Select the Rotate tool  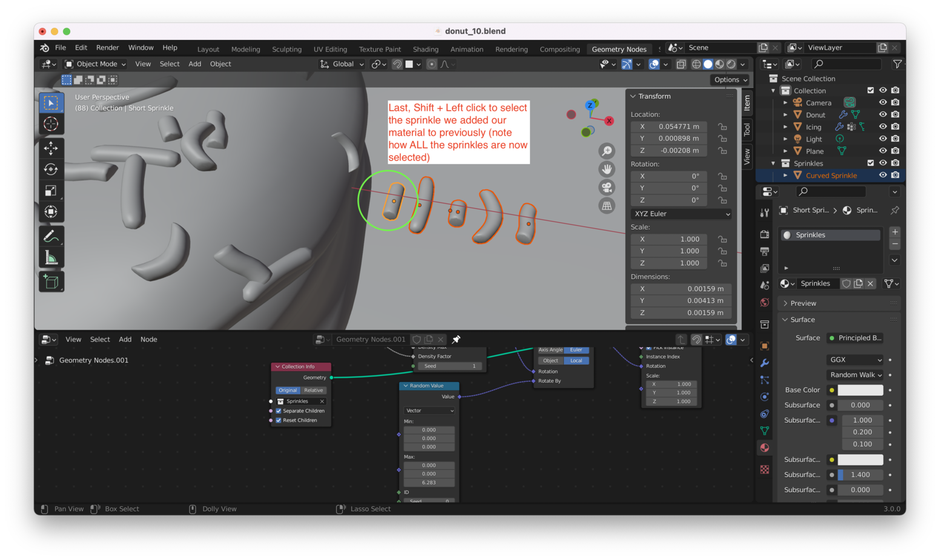coord(51,170)
